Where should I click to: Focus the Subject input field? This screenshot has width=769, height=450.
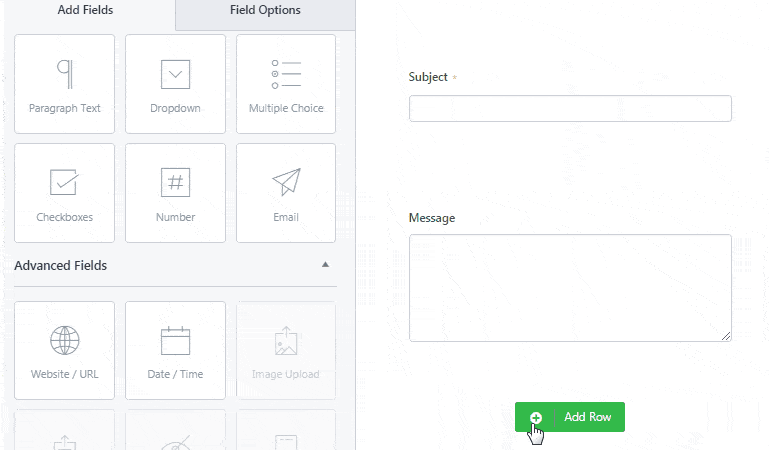point(570,108)
